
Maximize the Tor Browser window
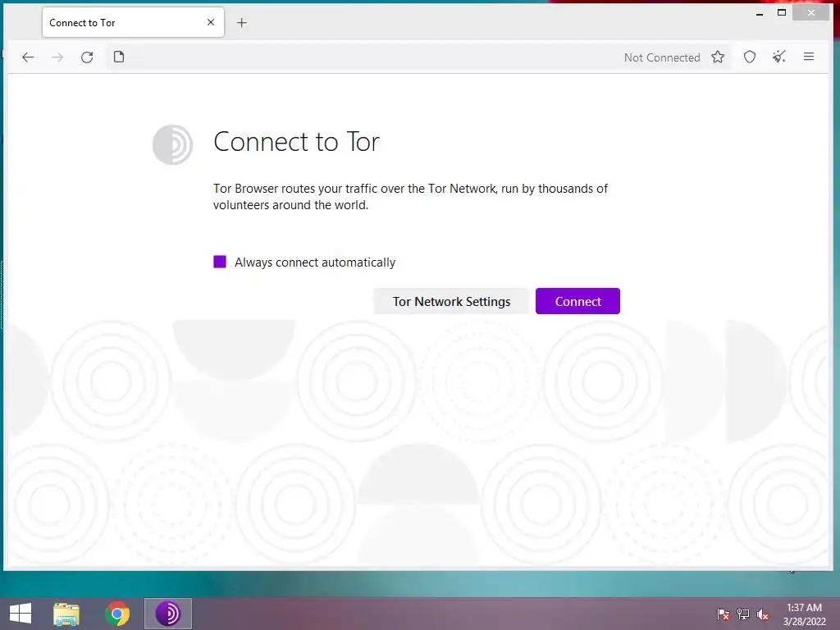coord(782,12)
